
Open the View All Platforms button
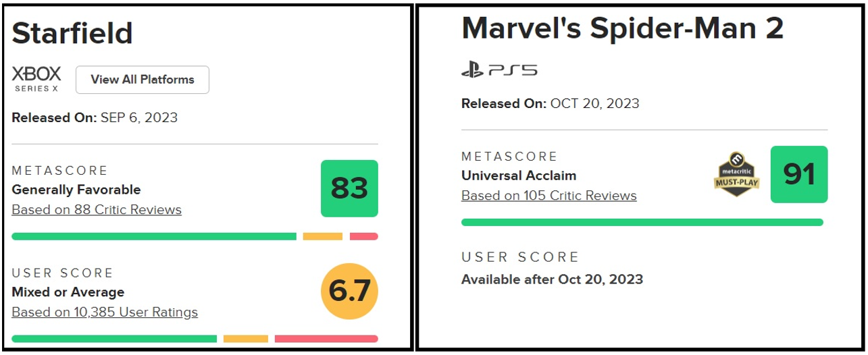pyautogui.click(x=143, y=80)
